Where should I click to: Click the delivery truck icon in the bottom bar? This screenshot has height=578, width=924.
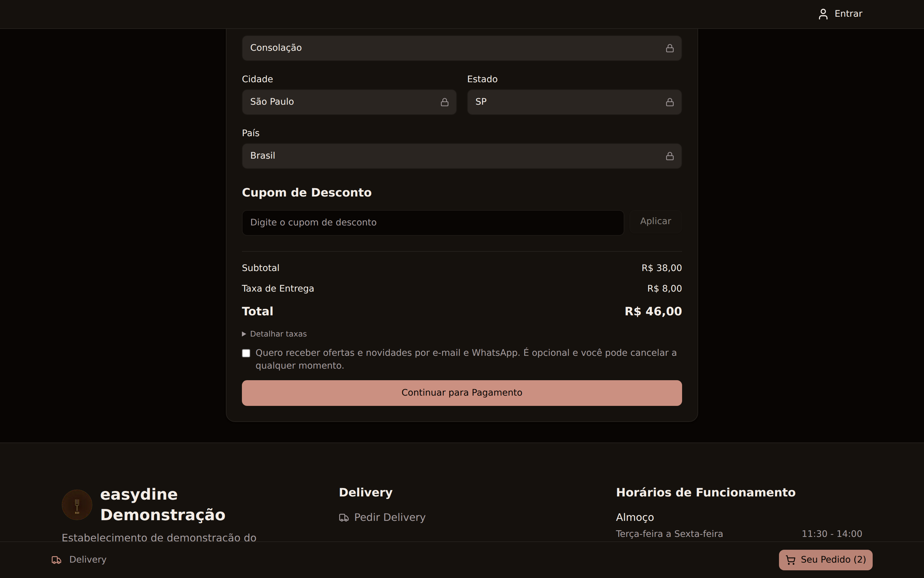pos(56,560)
